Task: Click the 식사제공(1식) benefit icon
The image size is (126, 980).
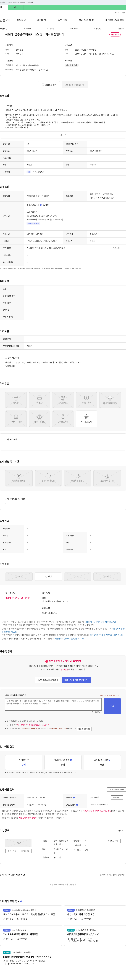Action: (x=86, y=419)
